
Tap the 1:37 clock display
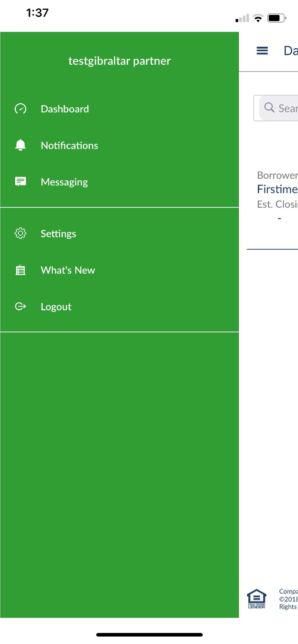coord(37,13)
